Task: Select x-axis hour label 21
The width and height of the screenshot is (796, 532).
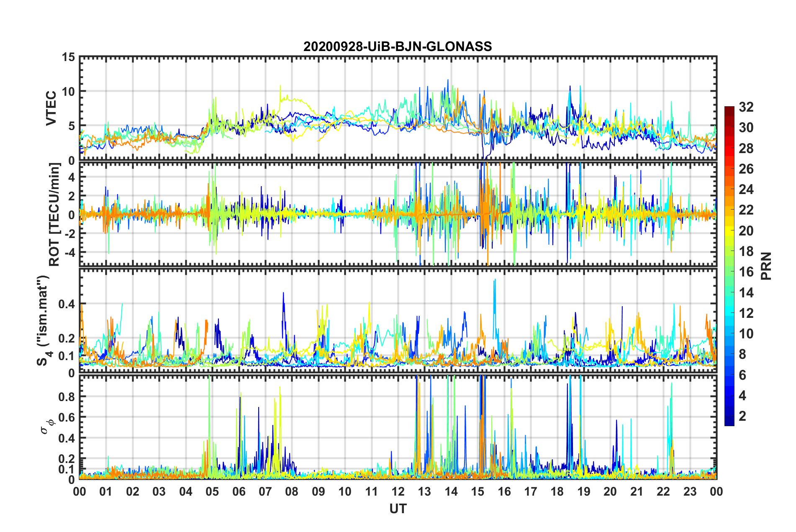Action: coord(637,491)
